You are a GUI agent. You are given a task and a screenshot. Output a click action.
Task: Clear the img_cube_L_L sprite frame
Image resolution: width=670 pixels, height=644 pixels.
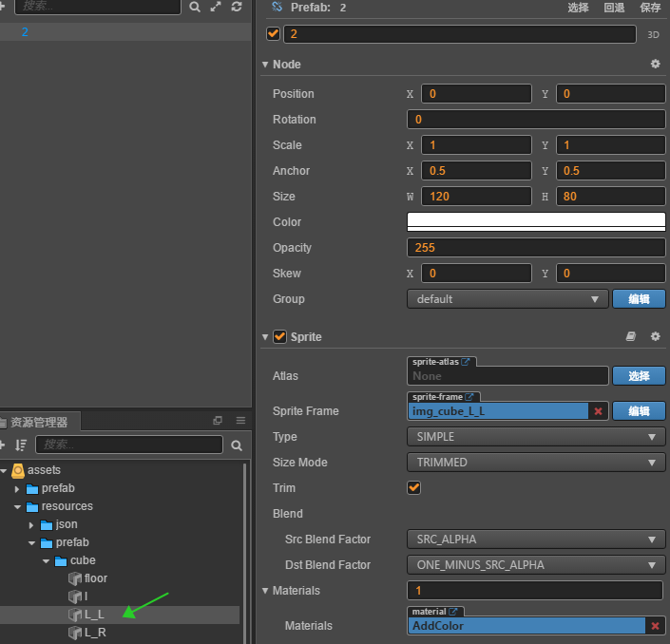coord(598,411)
